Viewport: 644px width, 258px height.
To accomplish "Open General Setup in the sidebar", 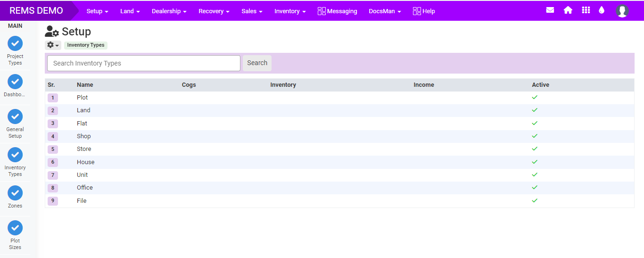I will pos(15,117).
